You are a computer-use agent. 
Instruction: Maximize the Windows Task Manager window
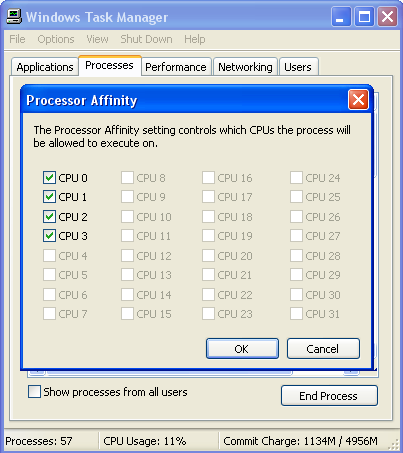point(364,16)
